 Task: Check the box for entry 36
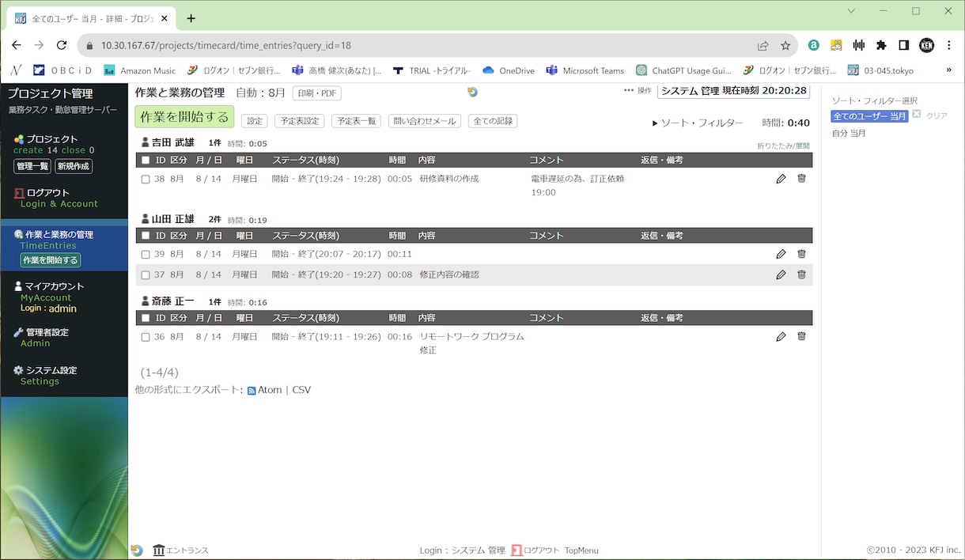(x=146, y=337)
